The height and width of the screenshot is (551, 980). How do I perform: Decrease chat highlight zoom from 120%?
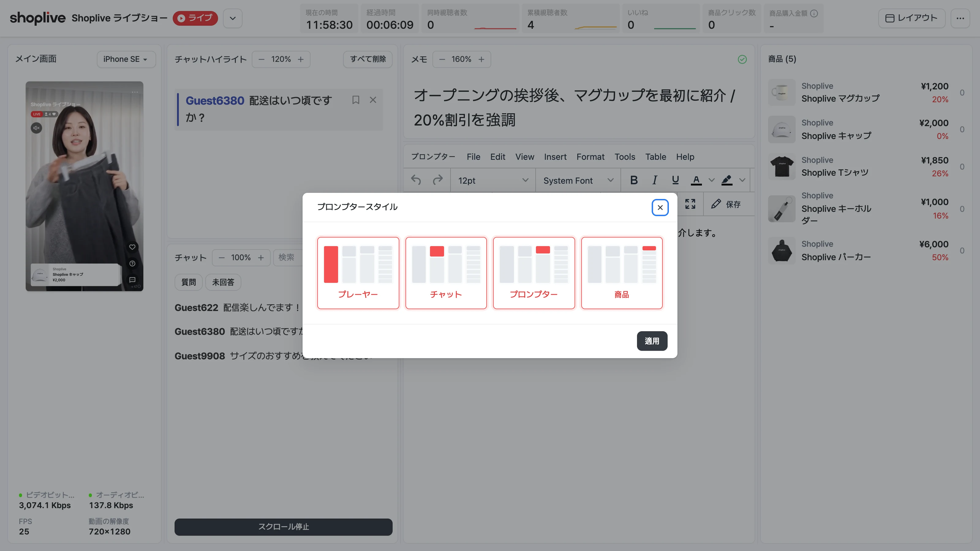pyautogui.click(x=261, y=59)
